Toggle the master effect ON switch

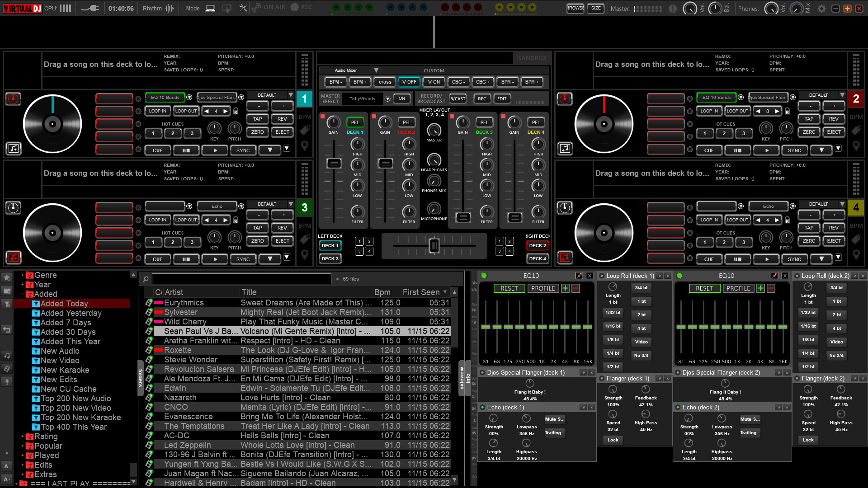click(x=402, y=99)
